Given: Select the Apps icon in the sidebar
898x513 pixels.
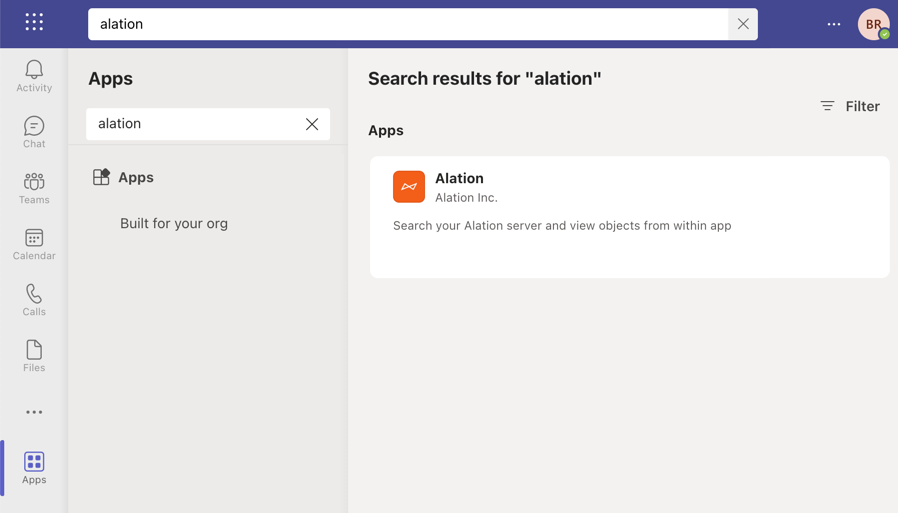Looking at the screenshot, I should pyautogui.click(x=34, y=468).
